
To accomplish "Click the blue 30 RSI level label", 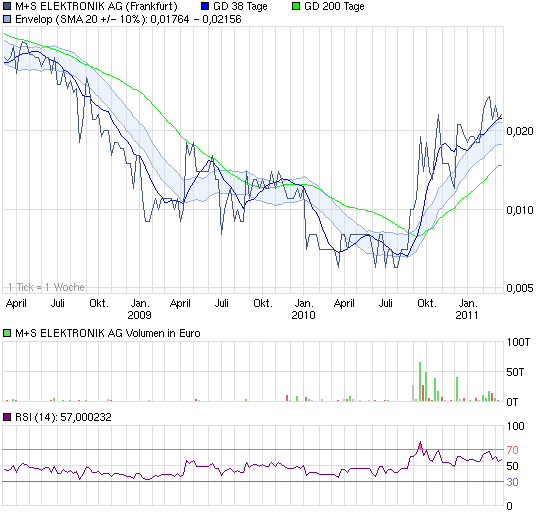I will tap(512, 482).
